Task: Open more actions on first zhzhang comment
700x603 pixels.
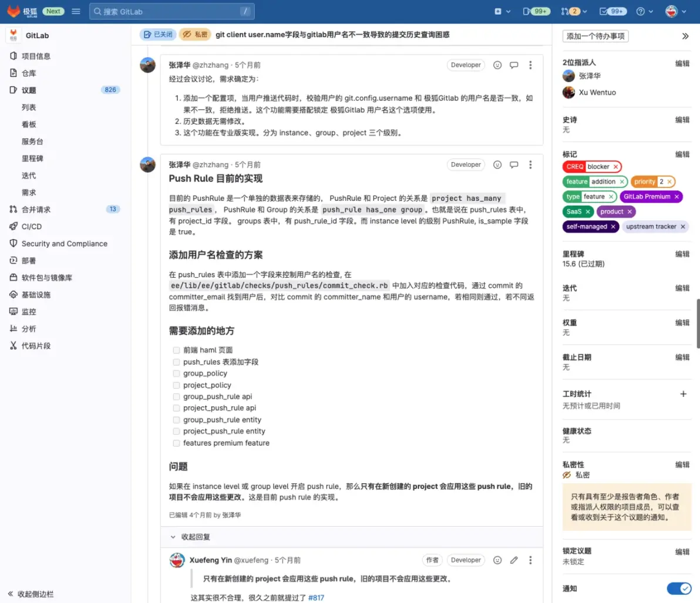Action: (530, 65)
